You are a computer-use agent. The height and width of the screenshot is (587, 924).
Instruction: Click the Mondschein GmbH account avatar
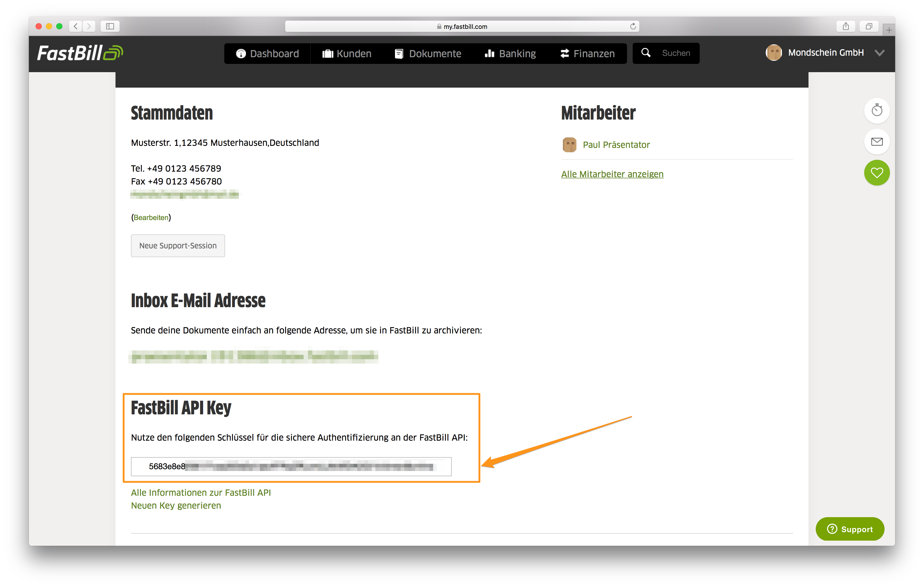click(774, 53)
